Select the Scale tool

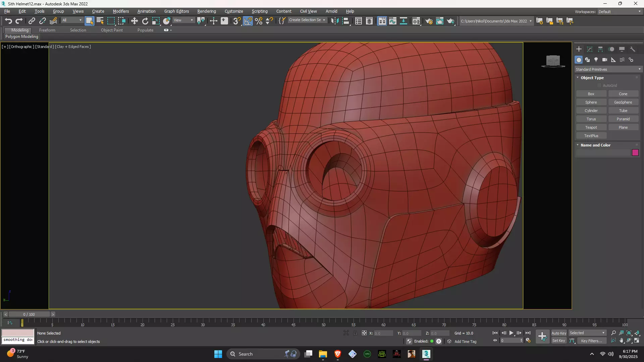coord(156,21)
